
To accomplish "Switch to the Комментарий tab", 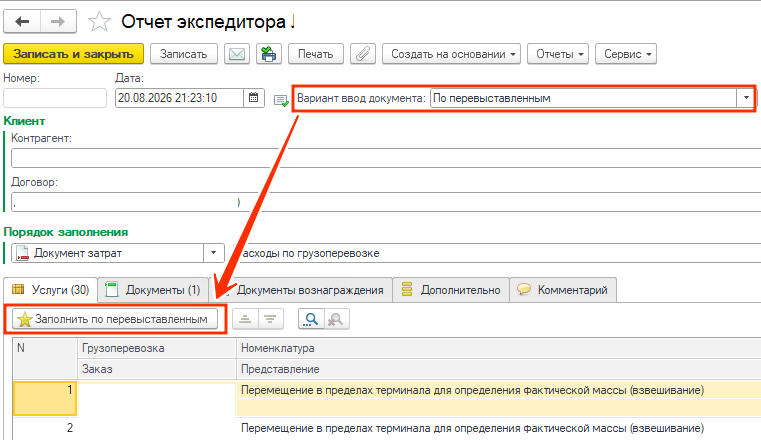I will (563, 290).
